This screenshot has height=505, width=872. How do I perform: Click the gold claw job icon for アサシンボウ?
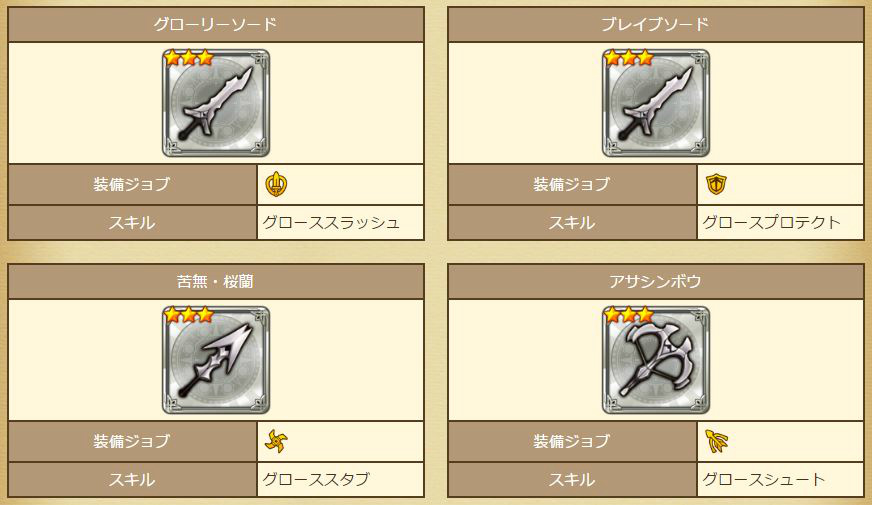(716, 441)
